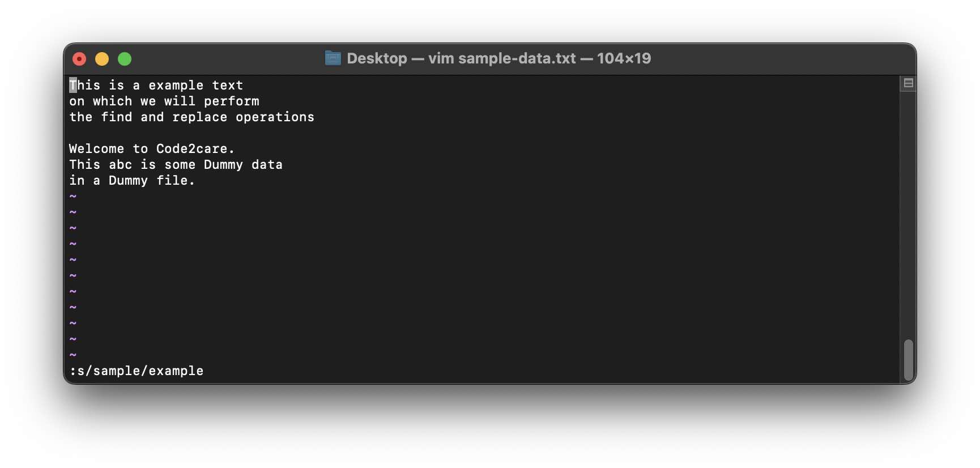This screenshot has height=468, width=980.
Task: Click the word 'which' in second line
Action: pyautogui.click(x=112, y=101)
